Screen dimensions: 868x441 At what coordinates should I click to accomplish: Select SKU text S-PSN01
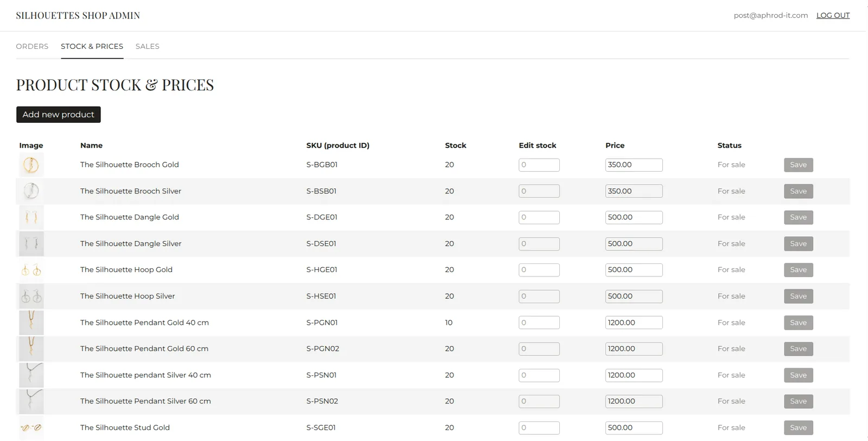[321, 375]
